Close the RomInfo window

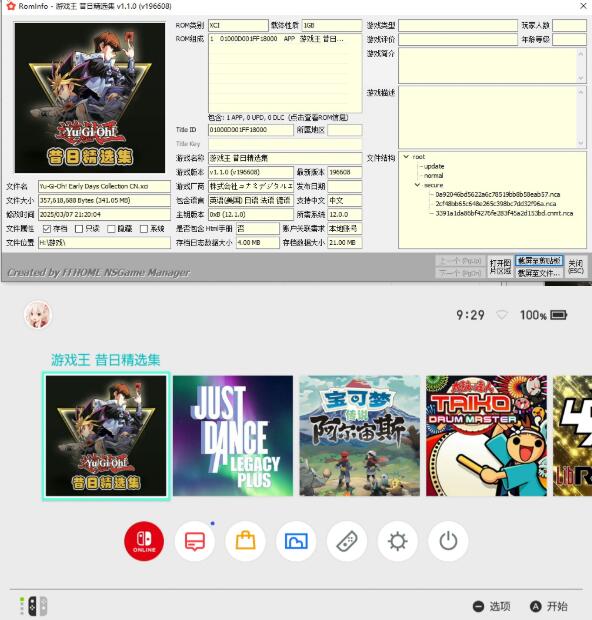[x=583, y=6]
